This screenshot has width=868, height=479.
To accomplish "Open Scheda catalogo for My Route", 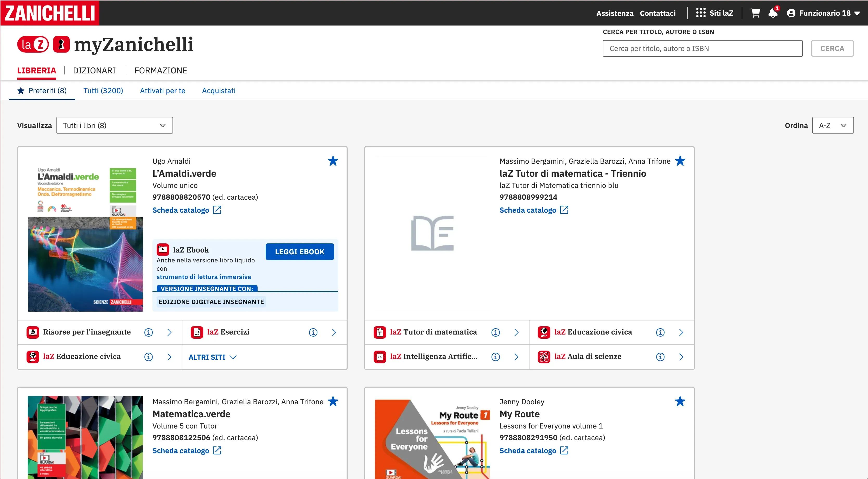I will (534, 450).
